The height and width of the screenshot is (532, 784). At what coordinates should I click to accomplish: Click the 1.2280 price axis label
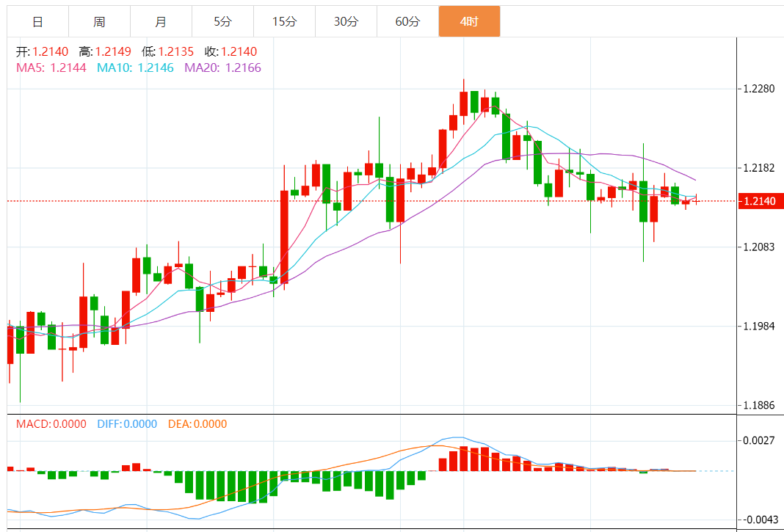pyautogui.click(x=758, y=90)
